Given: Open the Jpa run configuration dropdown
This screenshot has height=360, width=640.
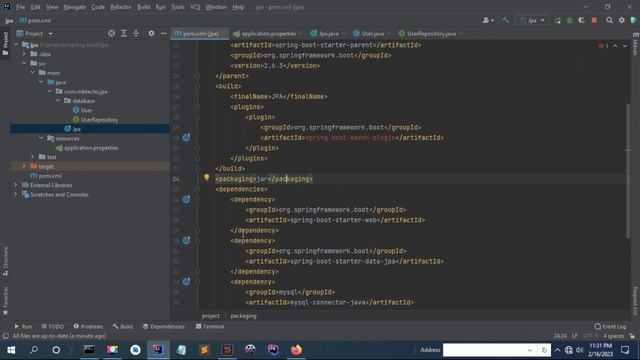Looking at the screenshot, I should (532, 20).
